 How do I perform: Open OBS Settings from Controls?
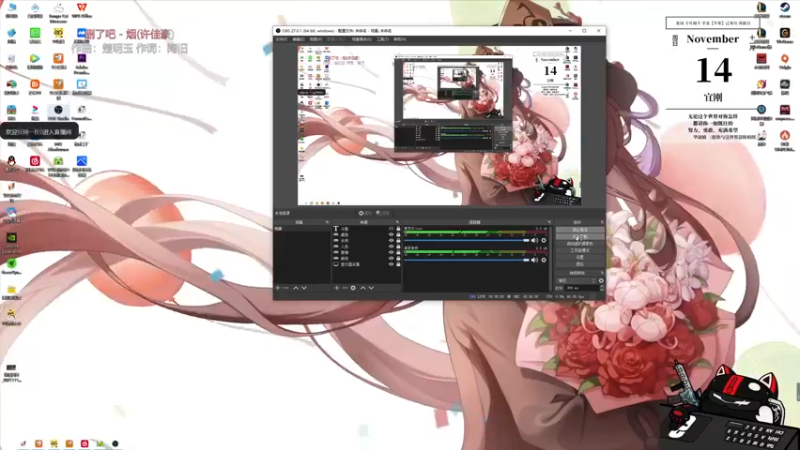[579, 257]
